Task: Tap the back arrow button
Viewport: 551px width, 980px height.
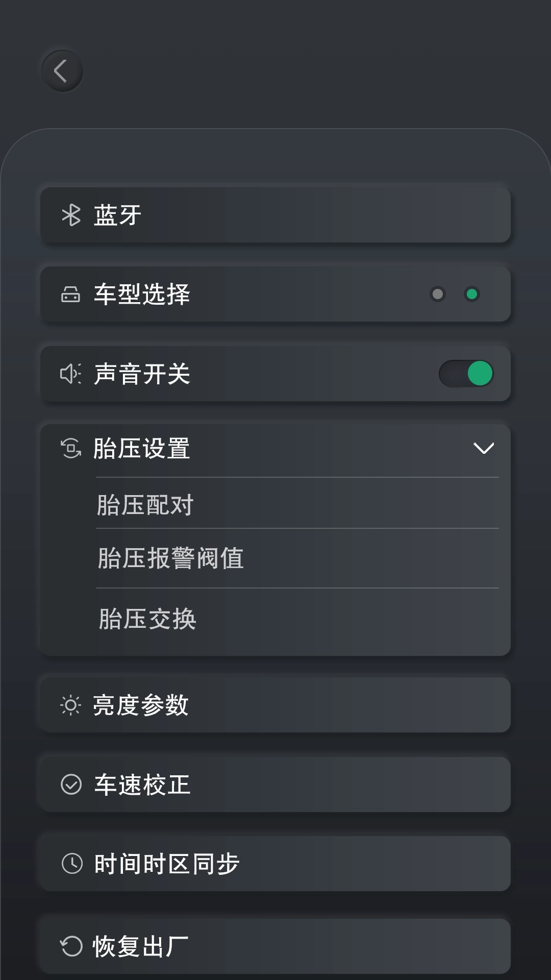Action: (x=62, y=71)
